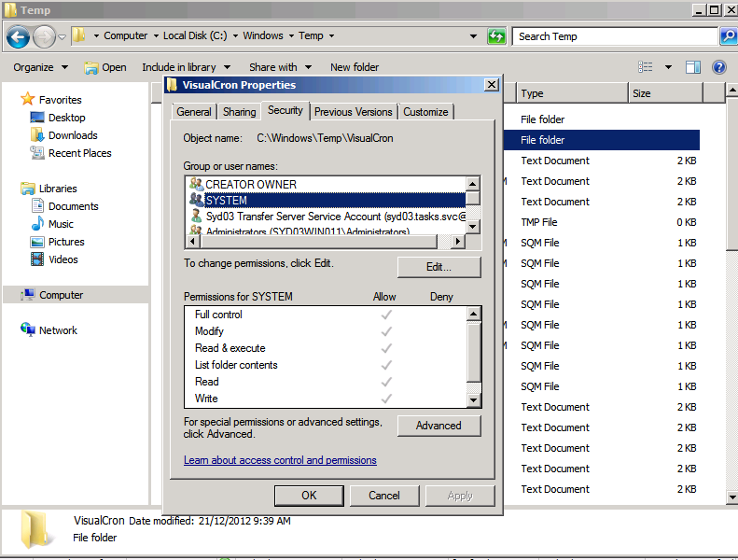Expand Include in library menu
This screenshot has width=738, height=560.
[x=184, y=67]
